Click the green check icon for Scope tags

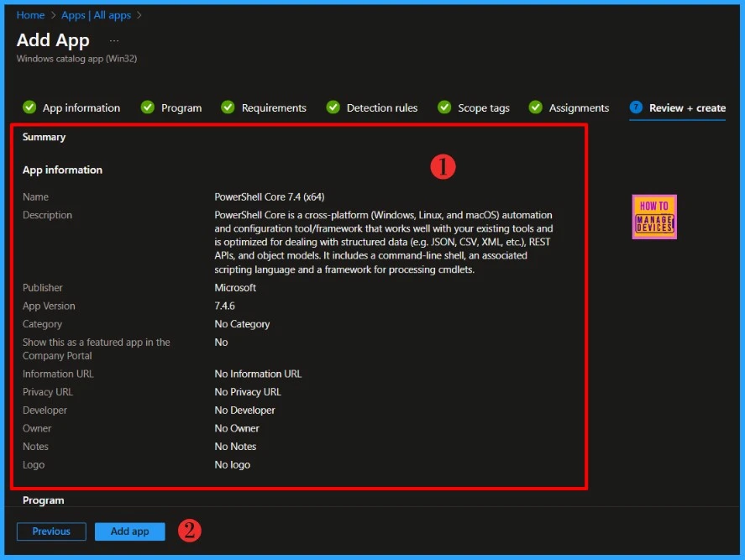(x=444, y=107)
